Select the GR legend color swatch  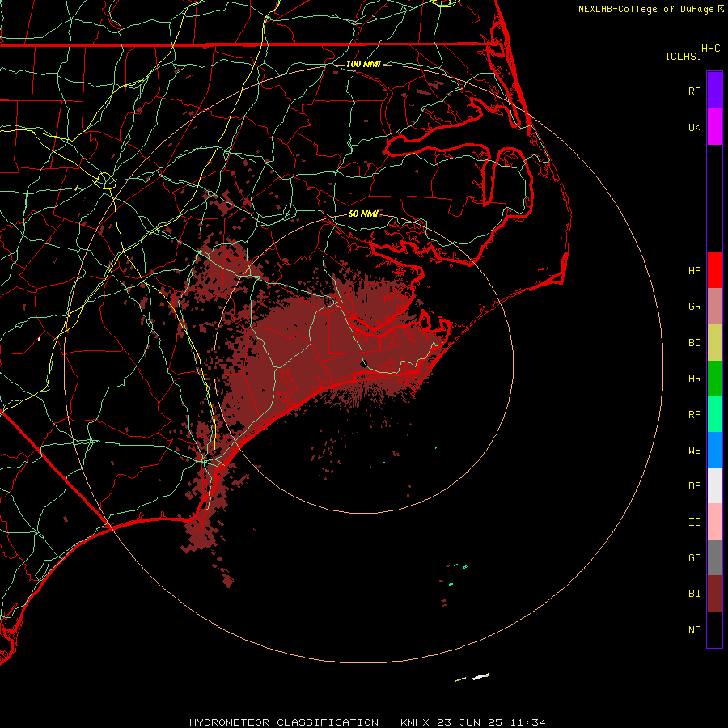pyautogui.click(x=714, y=307)
